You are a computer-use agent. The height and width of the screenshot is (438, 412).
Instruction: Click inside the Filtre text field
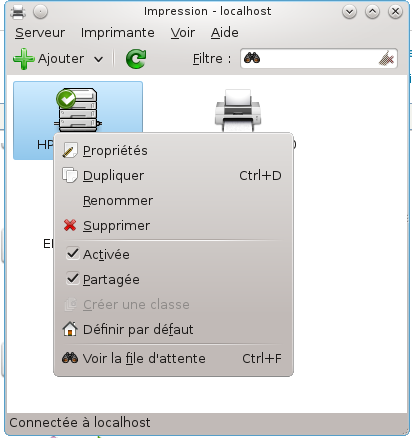click(318, 58)
